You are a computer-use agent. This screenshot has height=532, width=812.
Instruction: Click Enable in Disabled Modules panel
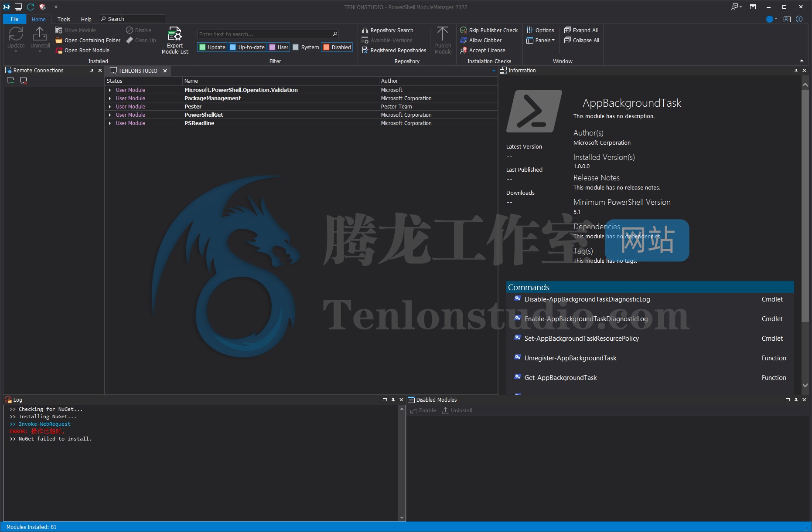[x=423, y=410]
